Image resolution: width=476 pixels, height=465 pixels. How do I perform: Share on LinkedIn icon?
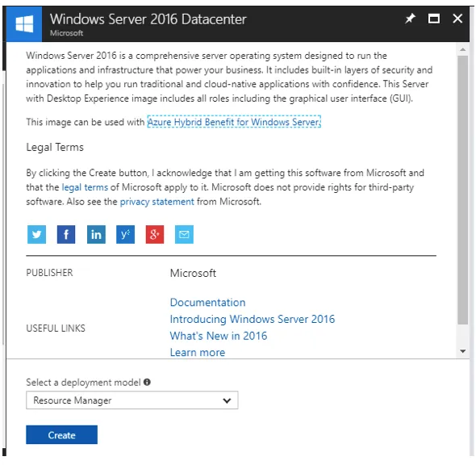[x=96, y=234]
